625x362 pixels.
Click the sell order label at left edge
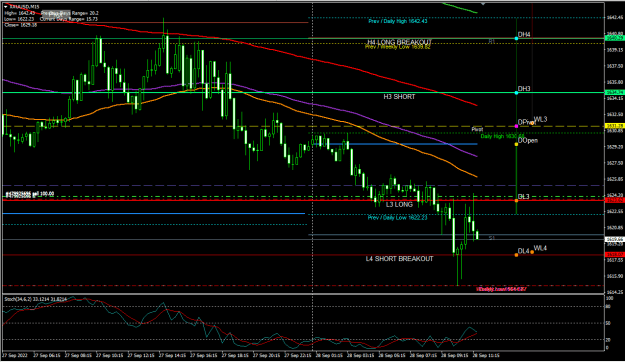click(29, 194)
